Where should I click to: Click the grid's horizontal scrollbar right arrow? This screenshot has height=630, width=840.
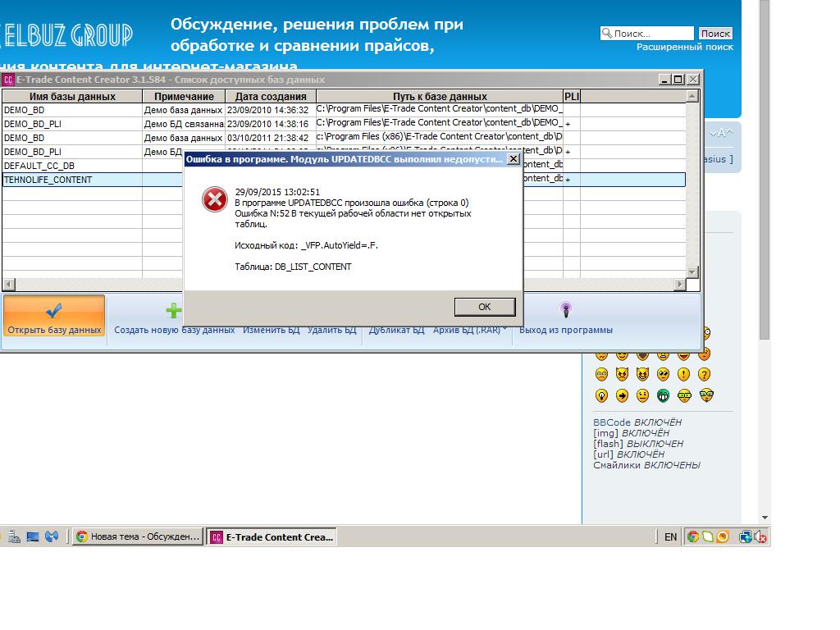point(680,284)
